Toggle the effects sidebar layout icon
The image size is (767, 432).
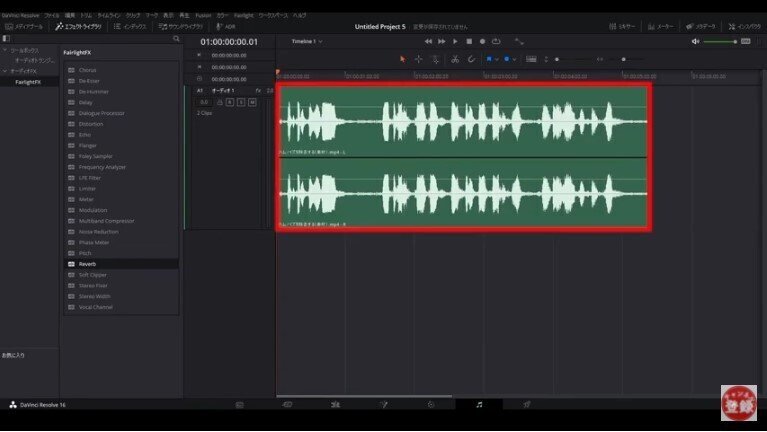point(6,38)
